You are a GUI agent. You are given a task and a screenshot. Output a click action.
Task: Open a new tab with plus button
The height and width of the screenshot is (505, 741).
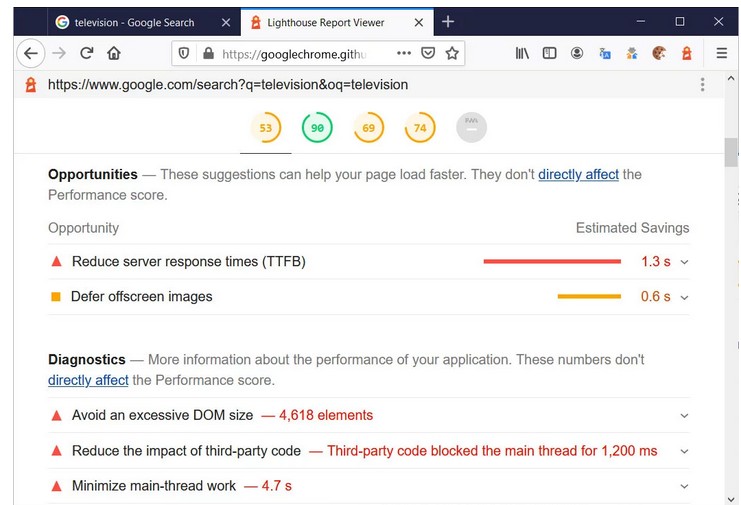coord(448,22)
